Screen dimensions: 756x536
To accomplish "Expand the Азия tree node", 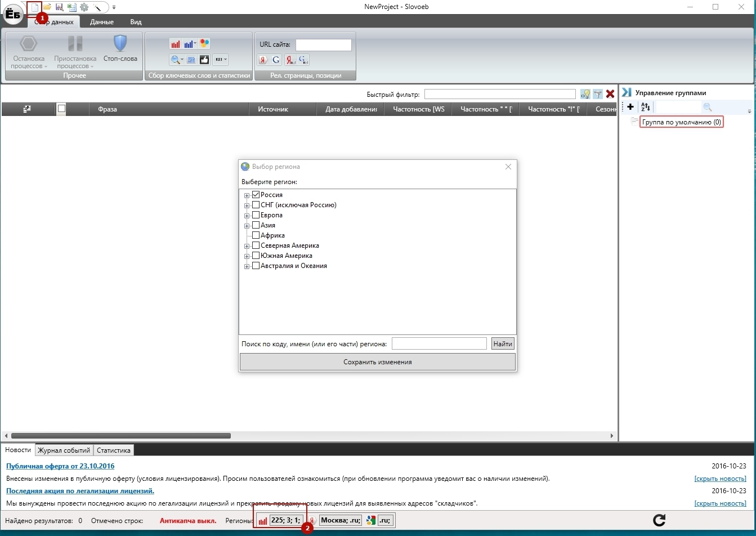I will (247, 226).
